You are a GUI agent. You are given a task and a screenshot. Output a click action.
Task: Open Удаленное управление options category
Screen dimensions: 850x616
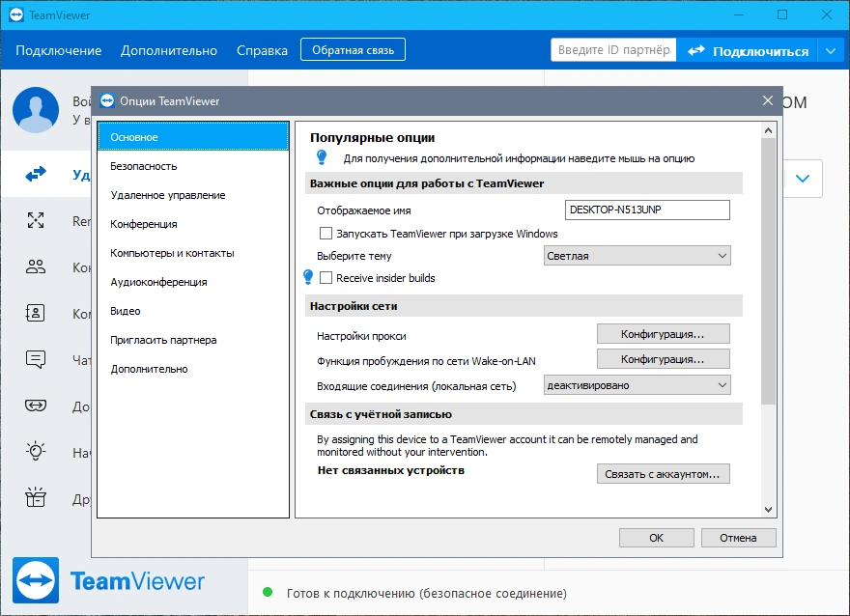tap(193, 195)
